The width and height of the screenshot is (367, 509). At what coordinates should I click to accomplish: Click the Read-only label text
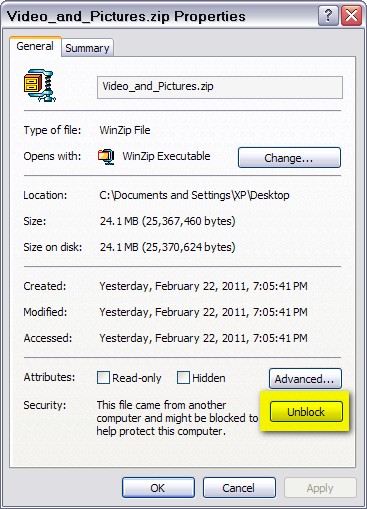[x=137, y=378]
